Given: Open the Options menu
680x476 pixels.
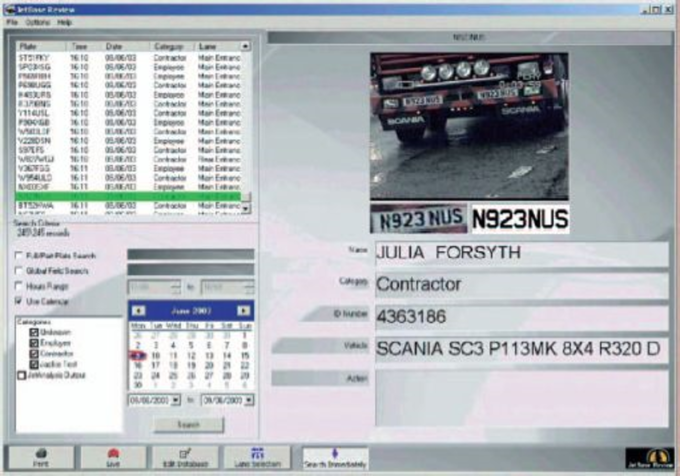Looking at the screenshot, I should [37, 22].
